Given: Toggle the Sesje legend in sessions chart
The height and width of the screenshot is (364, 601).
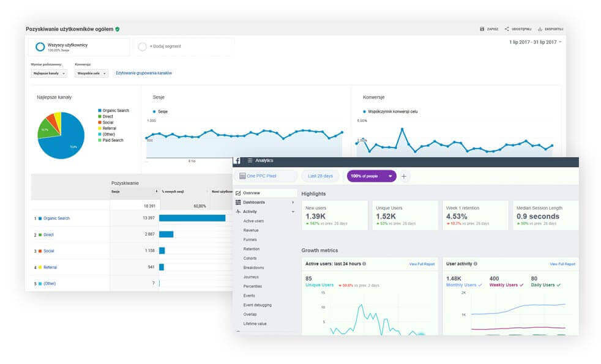Looking at the screenshot, I should point(160,111).
